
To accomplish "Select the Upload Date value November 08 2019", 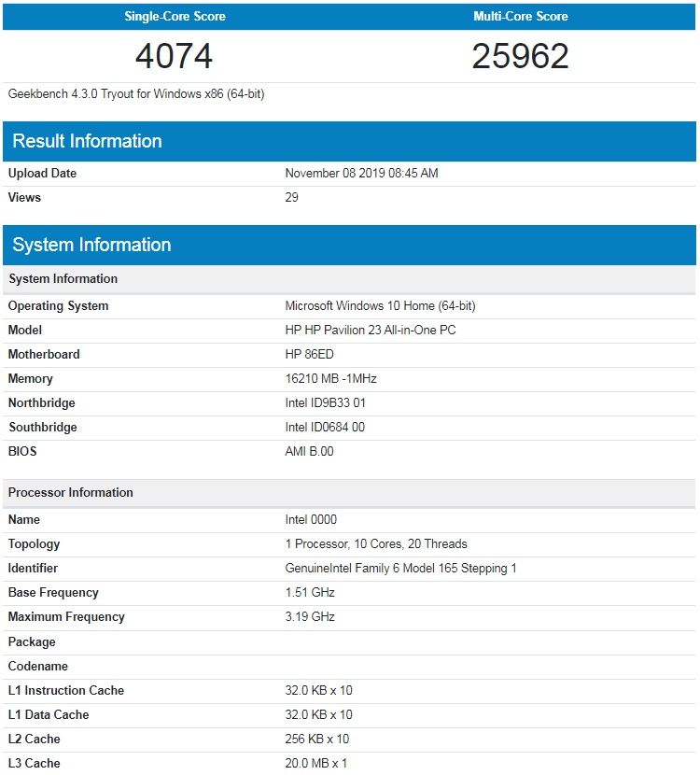I will coord(361,173).
